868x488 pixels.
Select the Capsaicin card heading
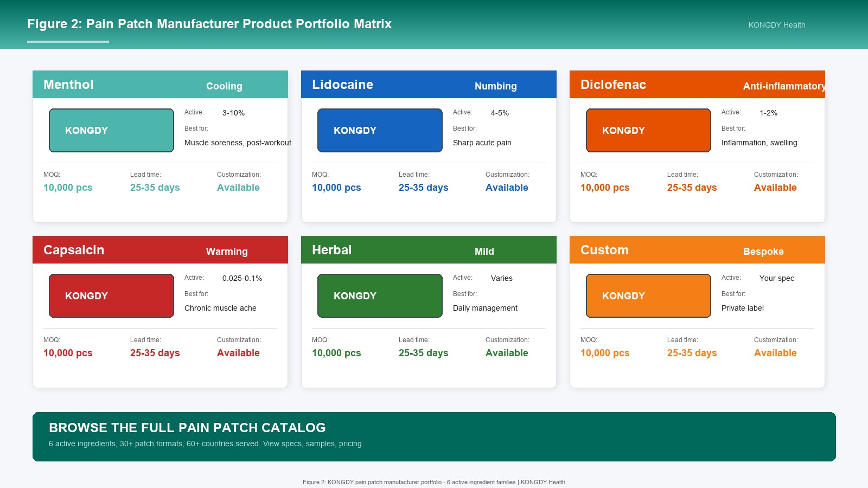click(x=74, y=250)
